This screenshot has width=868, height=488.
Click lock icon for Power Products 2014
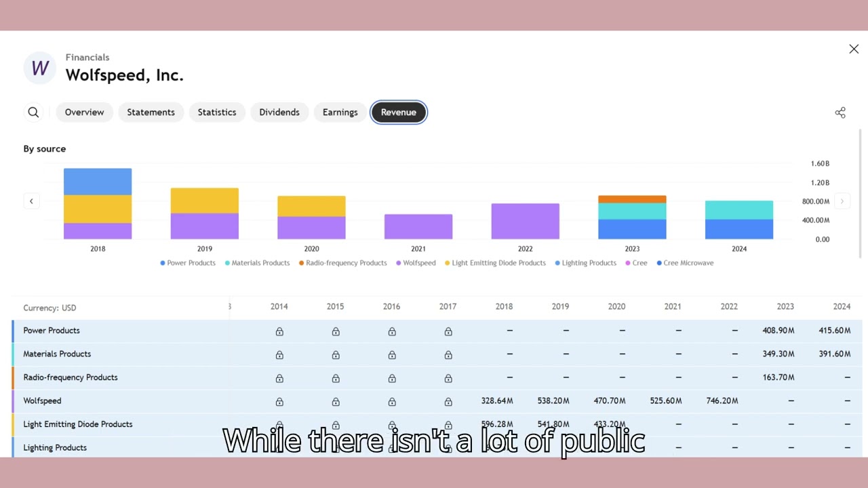(x=279, y=331)
